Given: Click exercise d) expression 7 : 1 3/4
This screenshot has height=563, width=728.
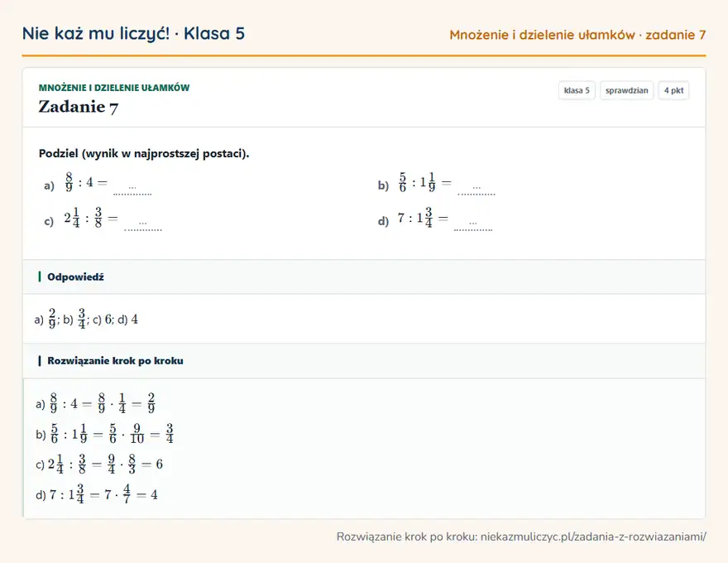Looking at the screenshot, I should (x=423, y=218).
